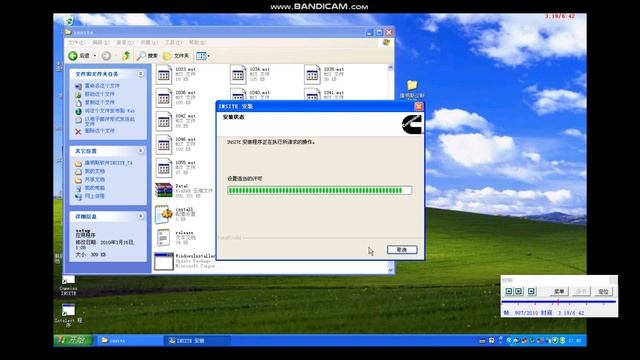Select the 1036.mst file icon
Viewport: 640px width, 360px height.
pos(164,98)
